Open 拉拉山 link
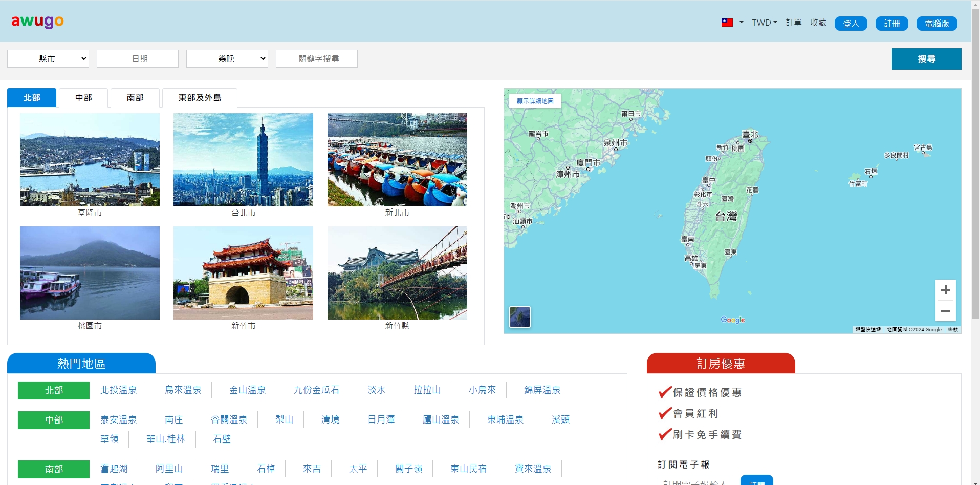Screen dimensions: 980x485 tap(427, 390)
